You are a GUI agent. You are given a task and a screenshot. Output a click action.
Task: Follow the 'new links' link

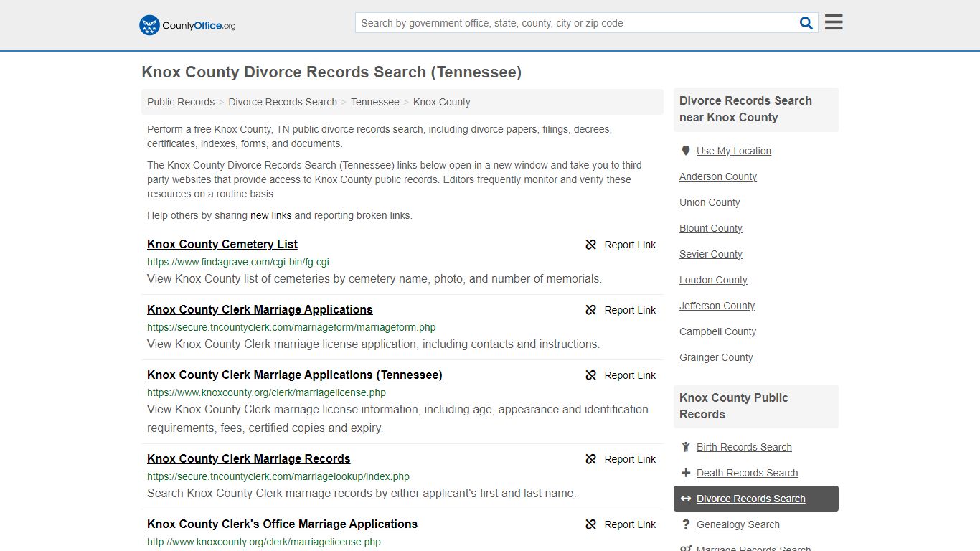[x=271, y=215]
